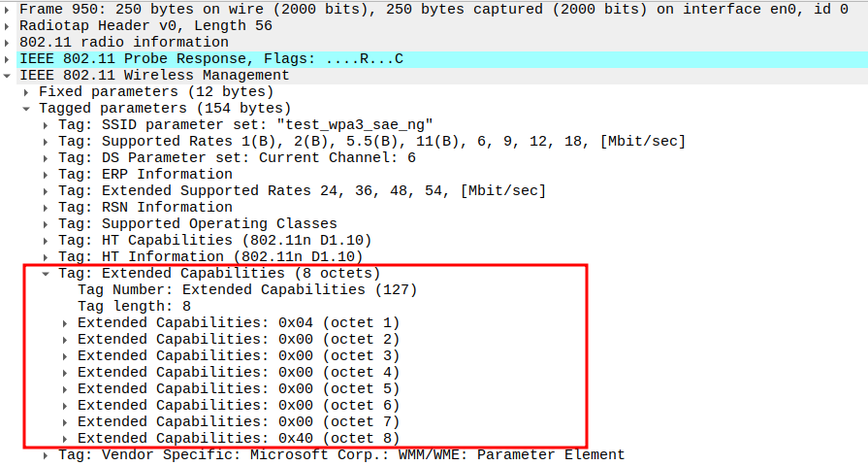Select the IEEE 802.11 Probe Response row
Screen dimensions: 868x466
210,59
